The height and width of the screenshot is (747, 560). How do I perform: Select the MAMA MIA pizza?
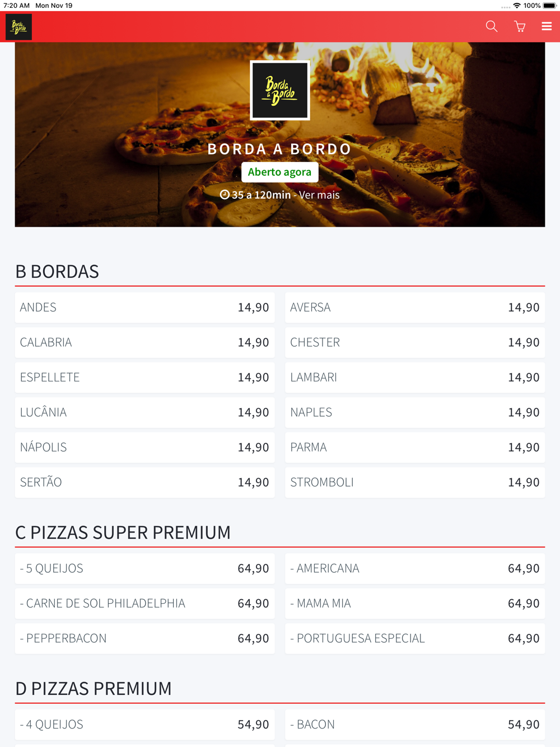click(415, 604)
